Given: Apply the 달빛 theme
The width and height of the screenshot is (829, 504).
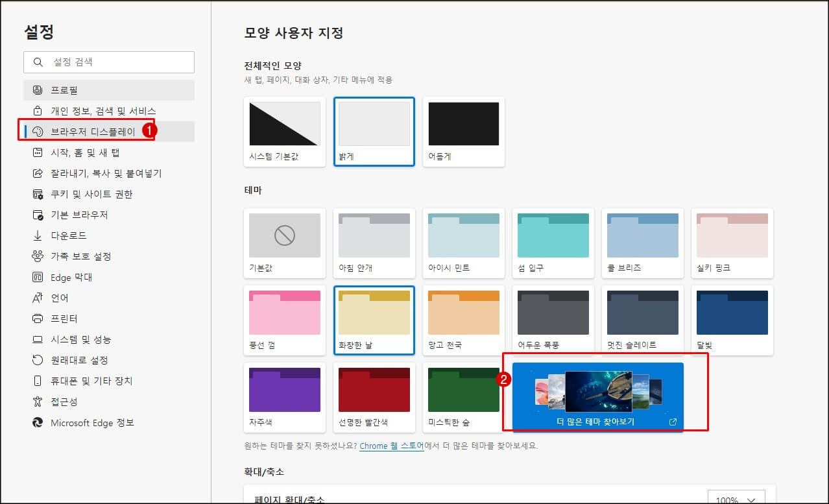Looking at the screenshot, I should pos(732,320).
